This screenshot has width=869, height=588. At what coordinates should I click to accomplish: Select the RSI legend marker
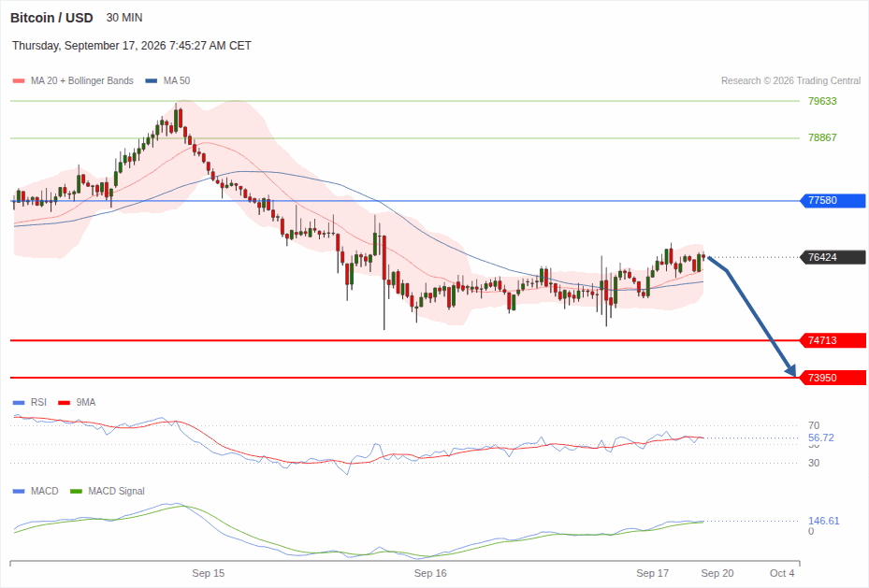(19, 403)
